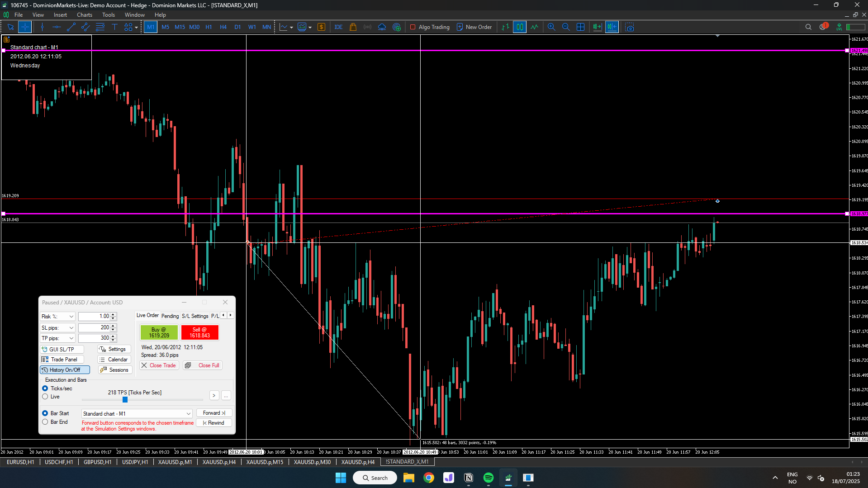
Task: Expand the chart templates dropdown arrow
Action: (310, 28)
